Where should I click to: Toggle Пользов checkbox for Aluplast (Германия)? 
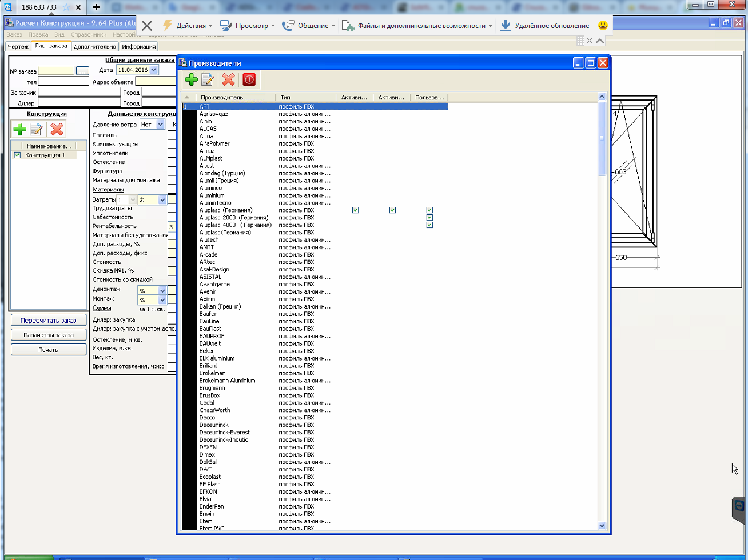(429, 210)
